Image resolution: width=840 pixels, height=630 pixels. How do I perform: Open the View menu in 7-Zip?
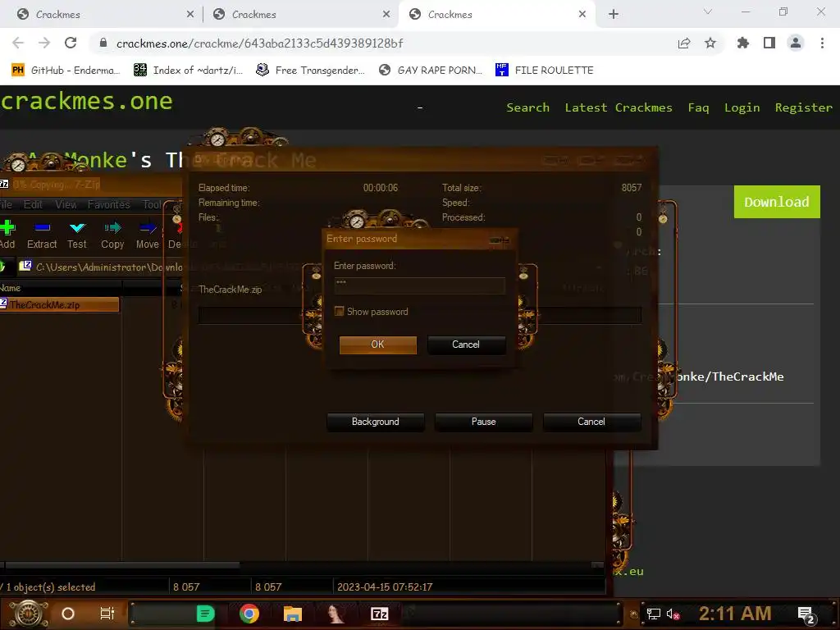click(66, 204)
